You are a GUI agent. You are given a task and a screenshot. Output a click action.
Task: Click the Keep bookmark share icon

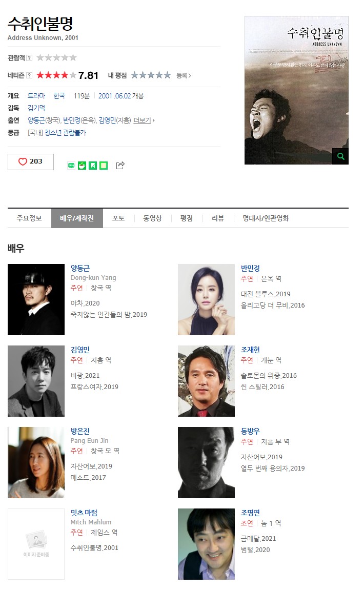pyautogui.click(x=93, y=166)
